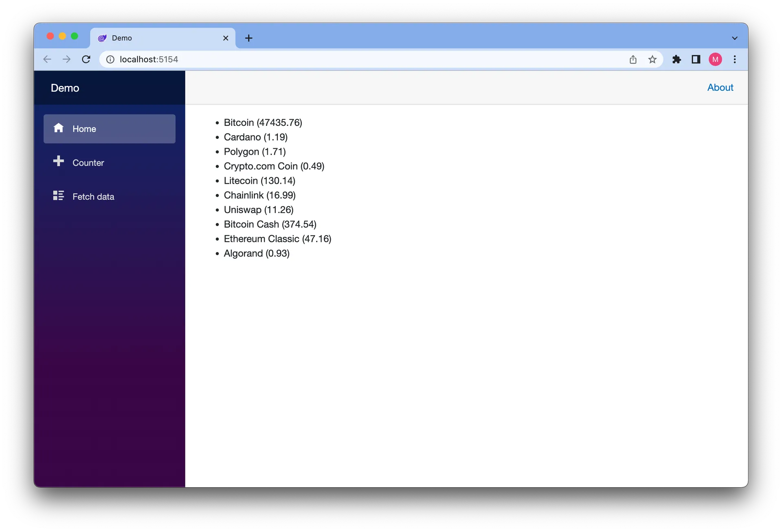Image resolution: width=782 pixels, height=532 pixels.
Task: Click the back navigation arrow
Action: point(47,59)
